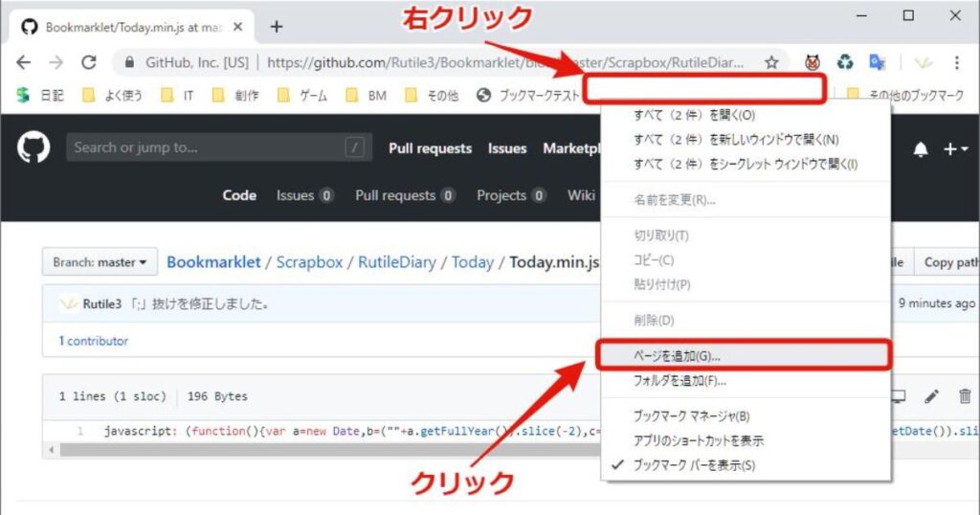Open the IT bookmark folder
This screenshot has height=515, width=980.
(177, 95)
